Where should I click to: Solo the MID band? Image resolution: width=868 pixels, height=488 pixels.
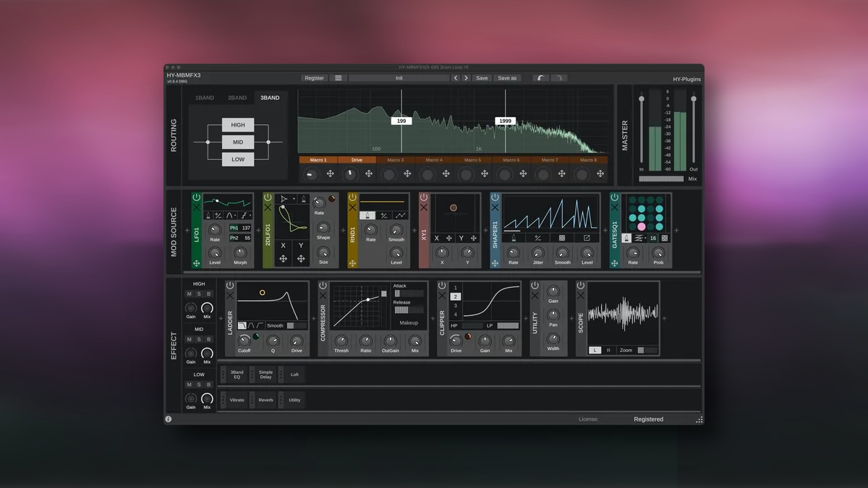(199, 339)
